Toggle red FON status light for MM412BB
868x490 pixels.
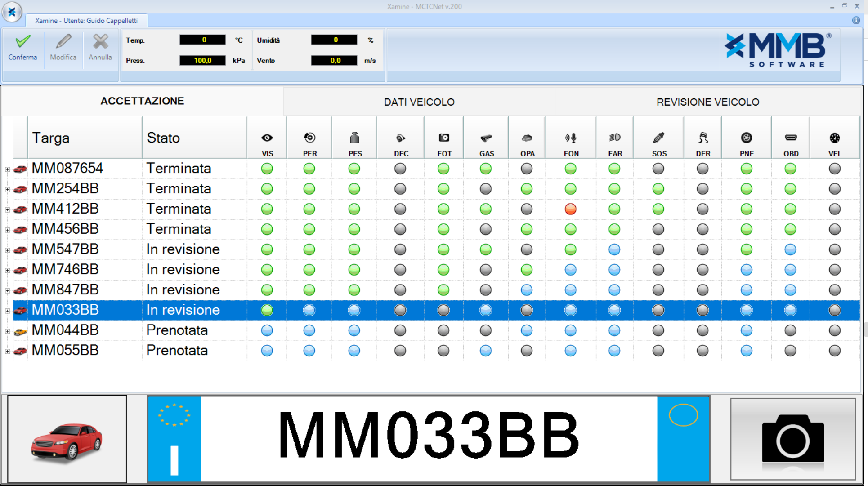[x=570, y=209]
